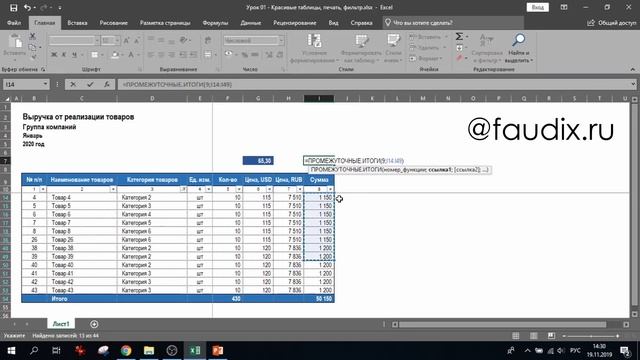Screen dimensions: 640x360
Task: Select the Format Painter brush
Action: pos(33,57)
